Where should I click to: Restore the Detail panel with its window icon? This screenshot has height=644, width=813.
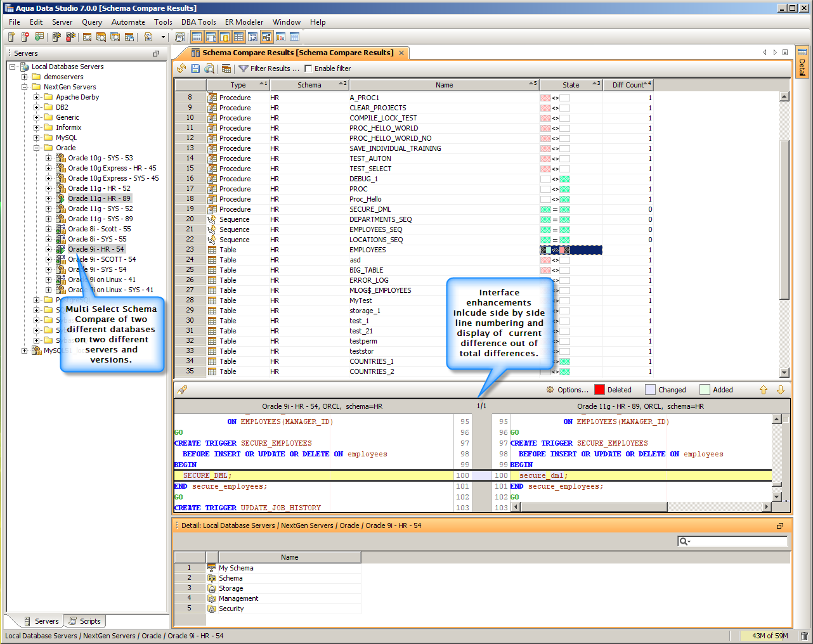[x=780, y=525]
